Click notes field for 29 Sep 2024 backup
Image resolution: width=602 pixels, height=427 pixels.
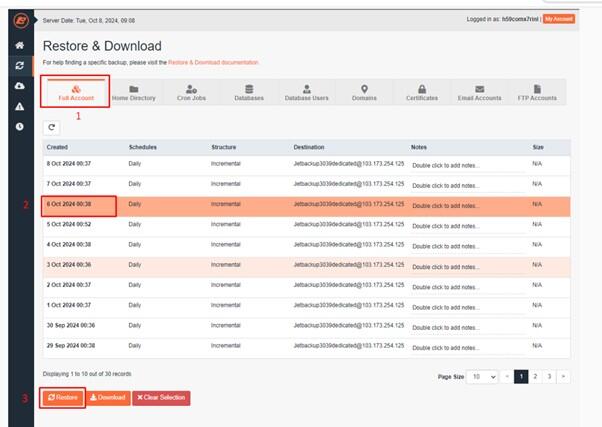(x=468, y=348)
